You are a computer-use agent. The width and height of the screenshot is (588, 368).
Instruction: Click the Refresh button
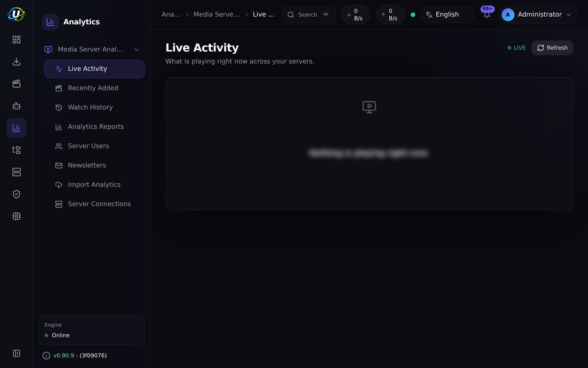click(x=552, y=48)
